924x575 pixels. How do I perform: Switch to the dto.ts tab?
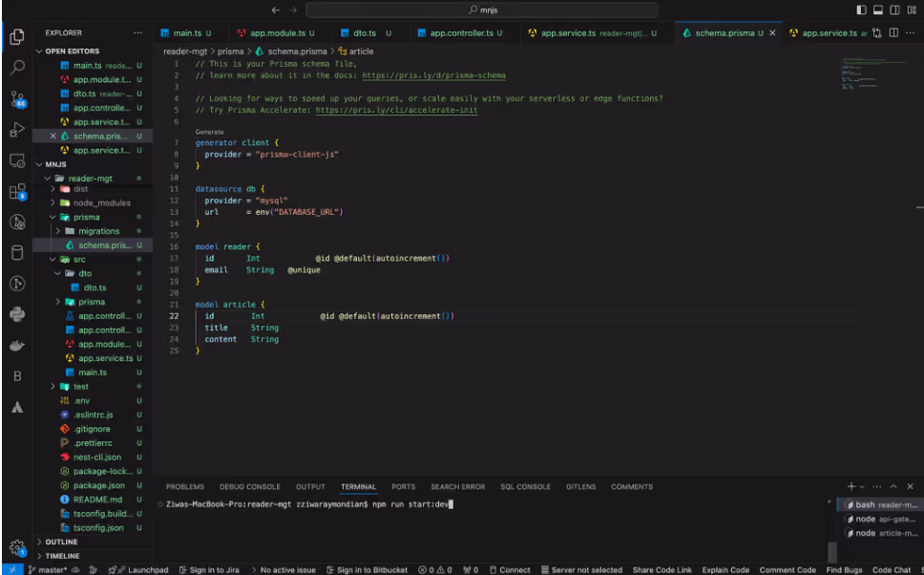(366, 33)
